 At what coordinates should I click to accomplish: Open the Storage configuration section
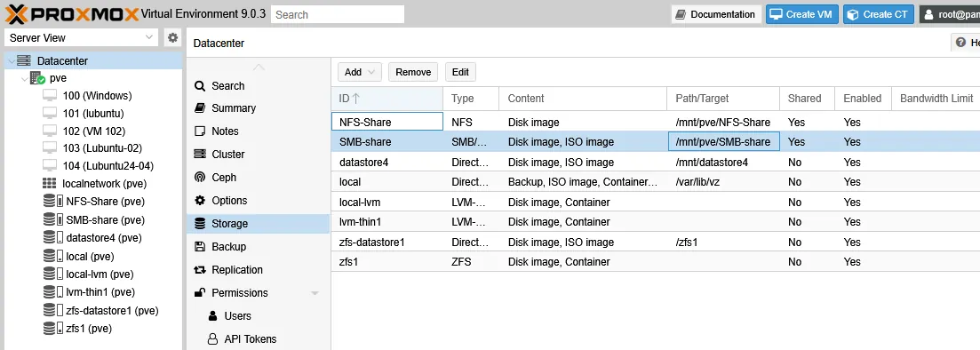(259, 223)
